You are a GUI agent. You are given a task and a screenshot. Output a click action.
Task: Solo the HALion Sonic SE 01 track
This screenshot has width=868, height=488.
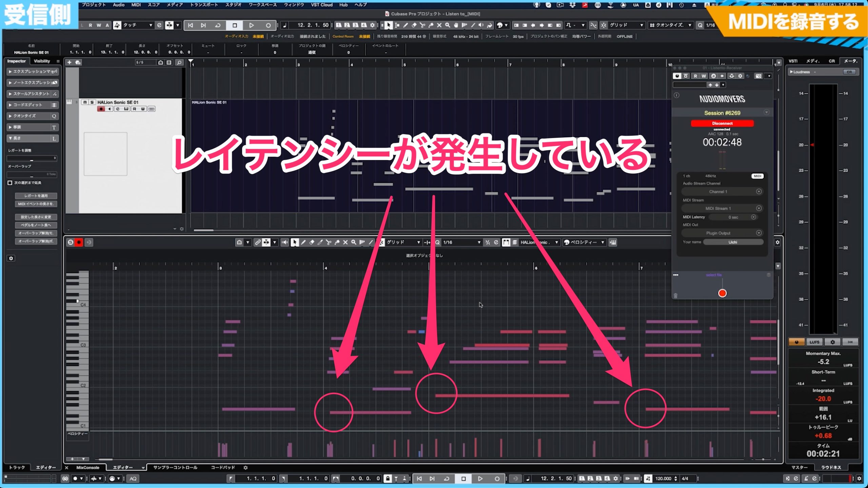tap(92, 102)
